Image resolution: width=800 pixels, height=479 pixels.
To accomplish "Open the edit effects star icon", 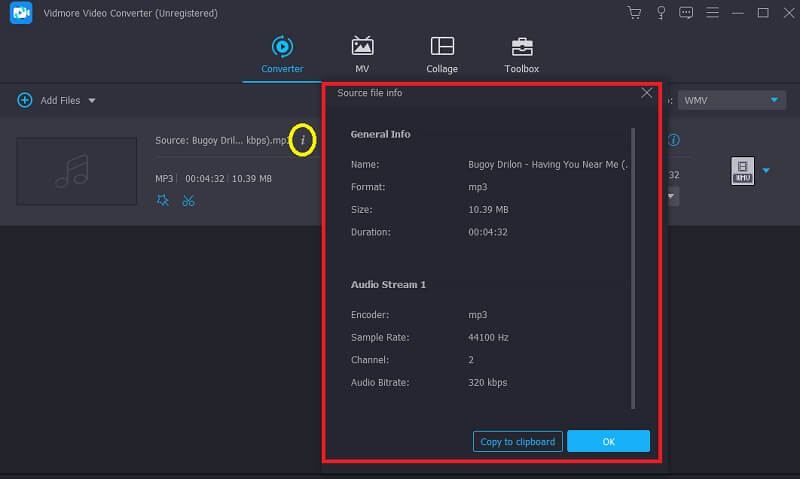I will click(x=163, y=200).
